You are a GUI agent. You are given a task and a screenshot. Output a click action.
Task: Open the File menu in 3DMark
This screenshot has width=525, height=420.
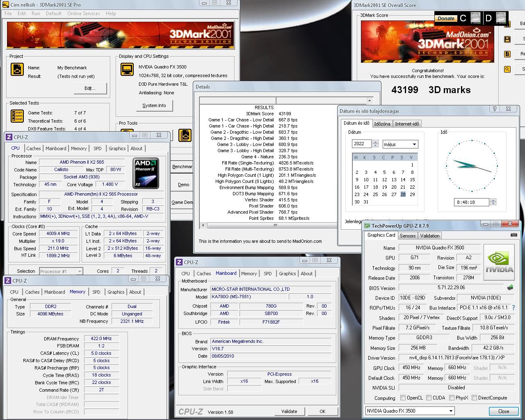point(8,14)
